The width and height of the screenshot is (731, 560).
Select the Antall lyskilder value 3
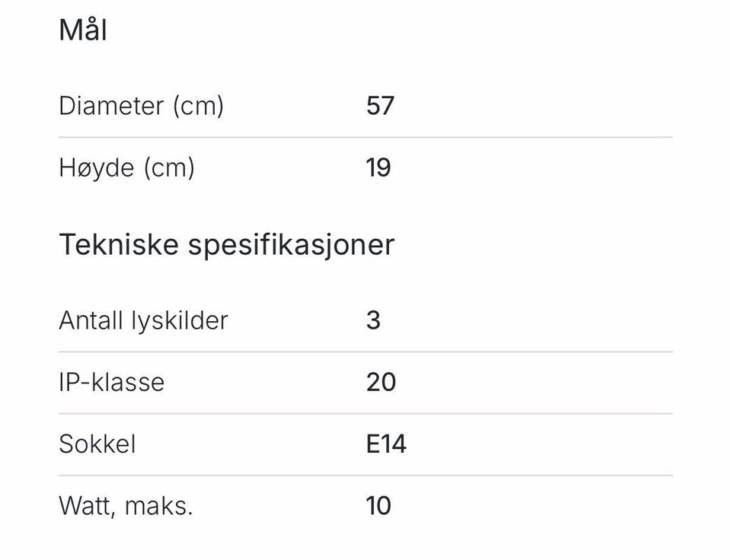(373, 320)
